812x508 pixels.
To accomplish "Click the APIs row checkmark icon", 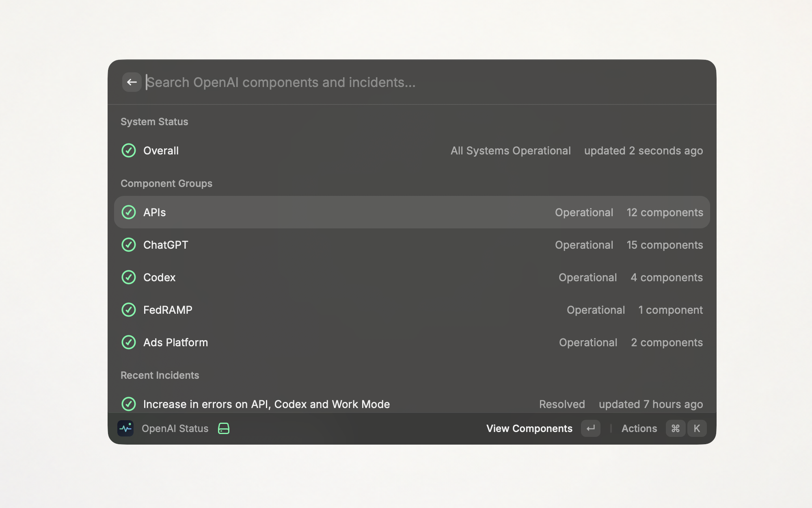I will 129,212.
